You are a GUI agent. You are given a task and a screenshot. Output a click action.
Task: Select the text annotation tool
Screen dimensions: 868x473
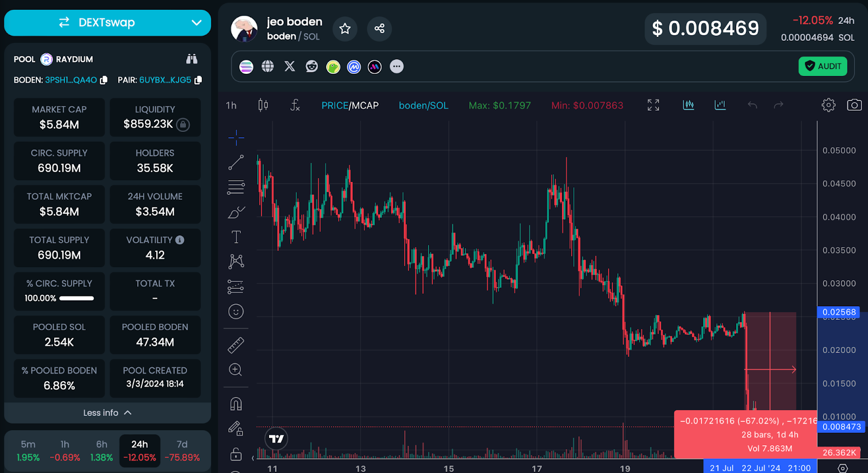click(x=236, y=237)
